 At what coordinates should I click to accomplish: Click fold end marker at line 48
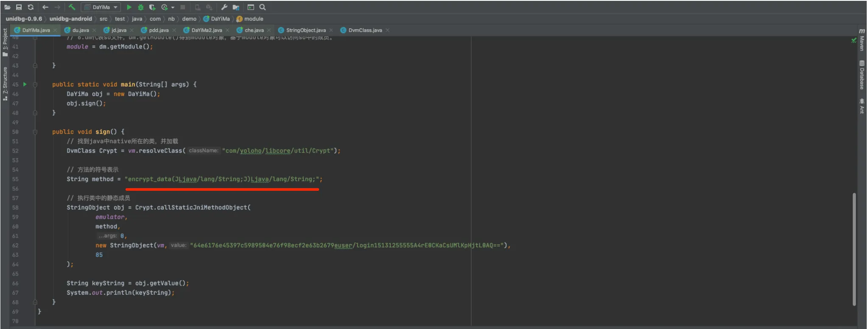point(35,113)
